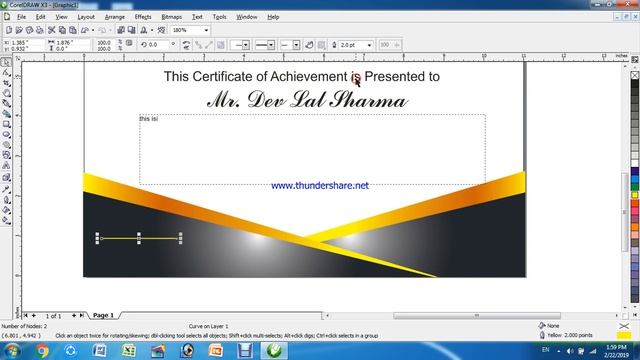This screenshot has height=360, width=640.
Task: Expand the Undo history dropdown arrow
Action: (93, 30)
